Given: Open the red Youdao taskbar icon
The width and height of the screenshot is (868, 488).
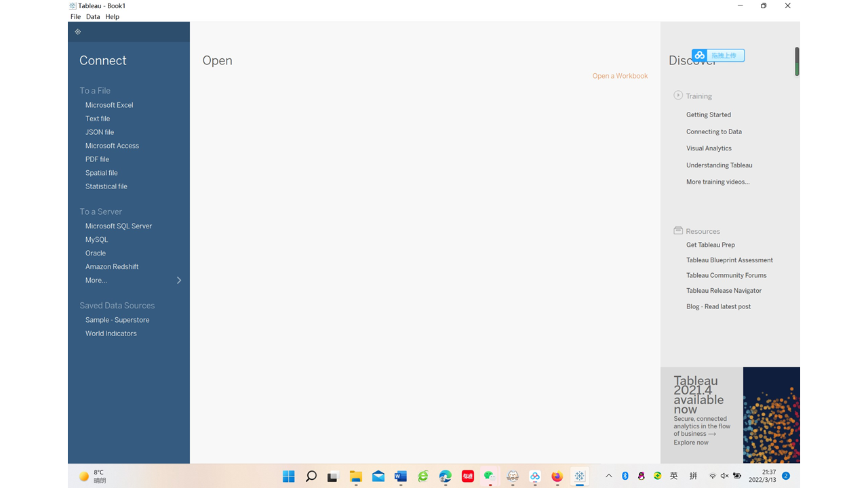Looking at the screenshot, I should click(x=467, y=476).
